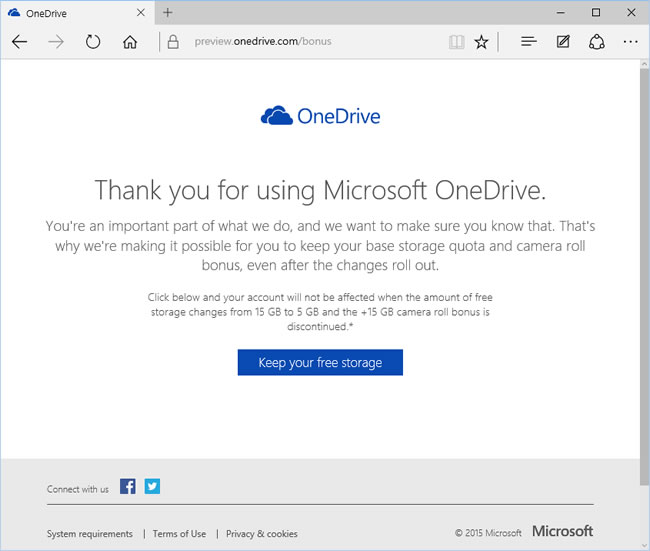
Task: Open the Hub panel
Action: 529,42
